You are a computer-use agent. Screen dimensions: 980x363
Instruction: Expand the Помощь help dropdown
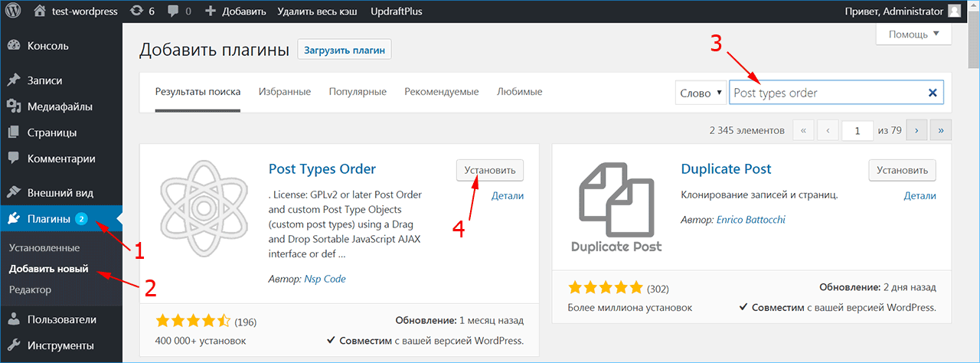click(x=913, y=34)
